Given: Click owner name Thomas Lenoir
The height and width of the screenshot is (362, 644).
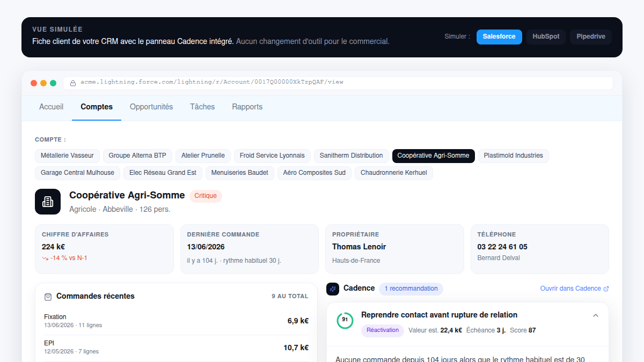Looking at the screenshot, I should click(x=359, y=247).
